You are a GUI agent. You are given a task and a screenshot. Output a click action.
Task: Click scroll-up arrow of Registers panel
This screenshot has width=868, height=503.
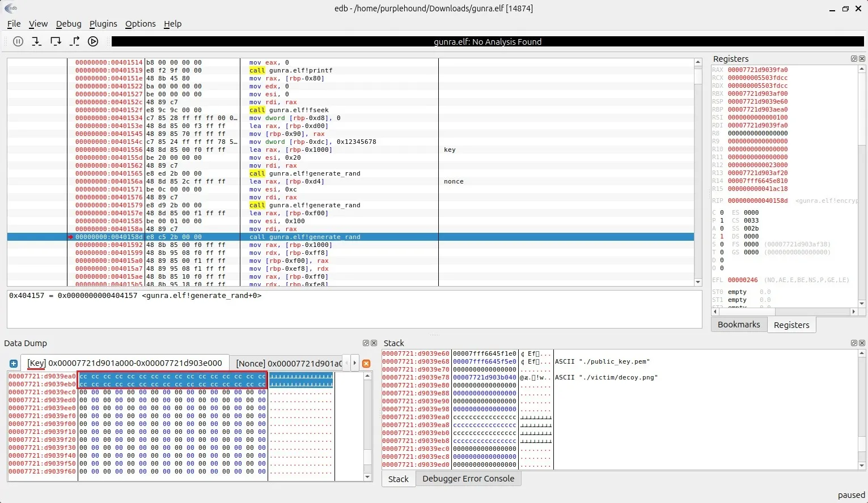(862, 69)
